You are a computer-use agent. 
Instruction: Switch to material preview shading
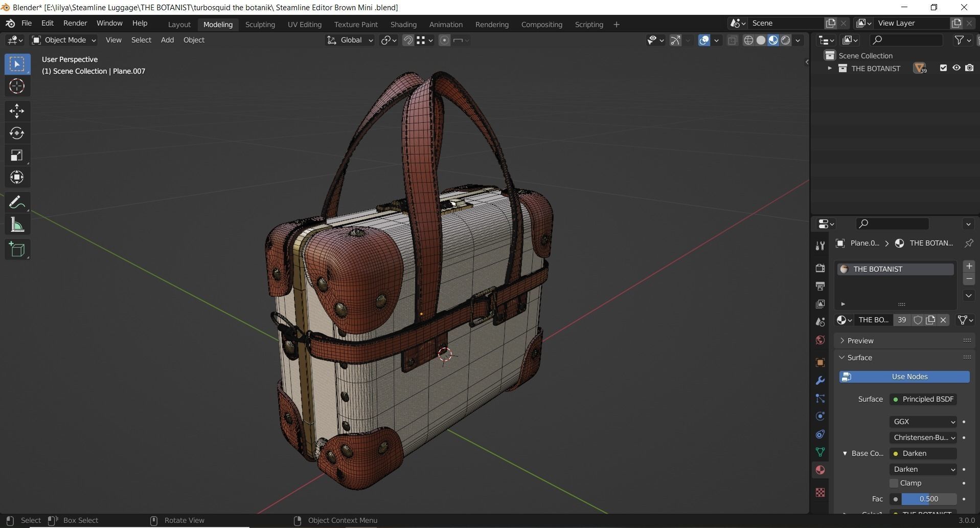click(x=773, y=40)
